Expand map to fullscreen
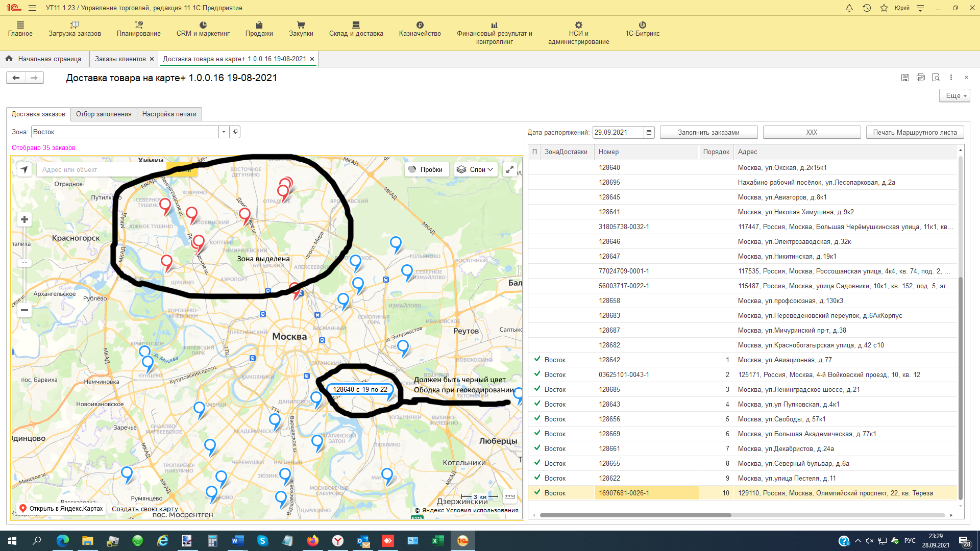 tap(509, 170)
